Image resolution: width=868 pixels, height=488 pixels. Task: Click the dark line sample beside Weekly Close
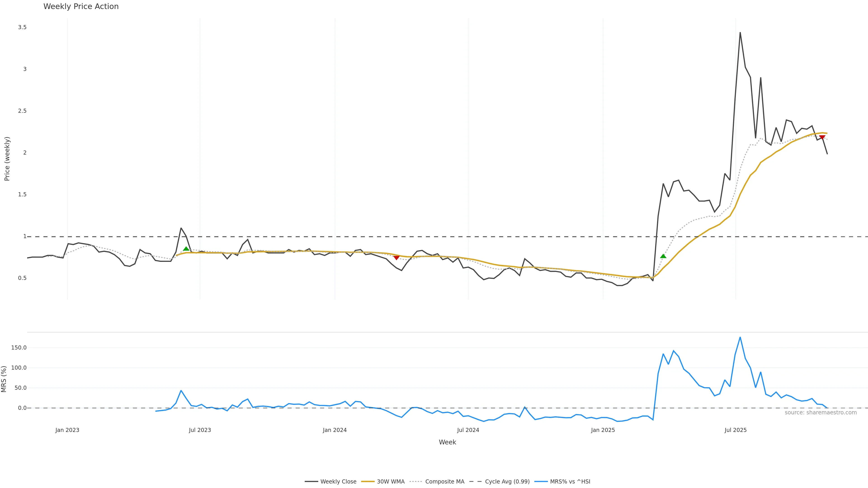(311, 482)
